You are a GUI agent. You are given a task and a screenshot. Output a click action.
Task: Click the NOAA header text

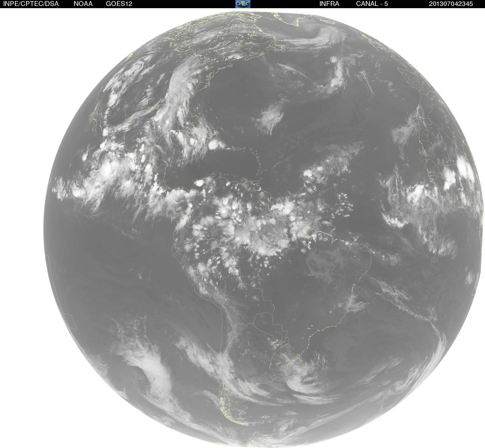(x=83, y=4)
